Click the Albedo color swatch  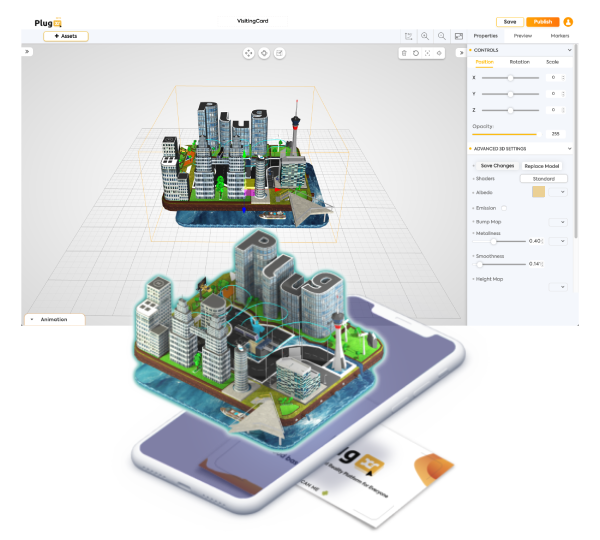[x=538, y=192]
